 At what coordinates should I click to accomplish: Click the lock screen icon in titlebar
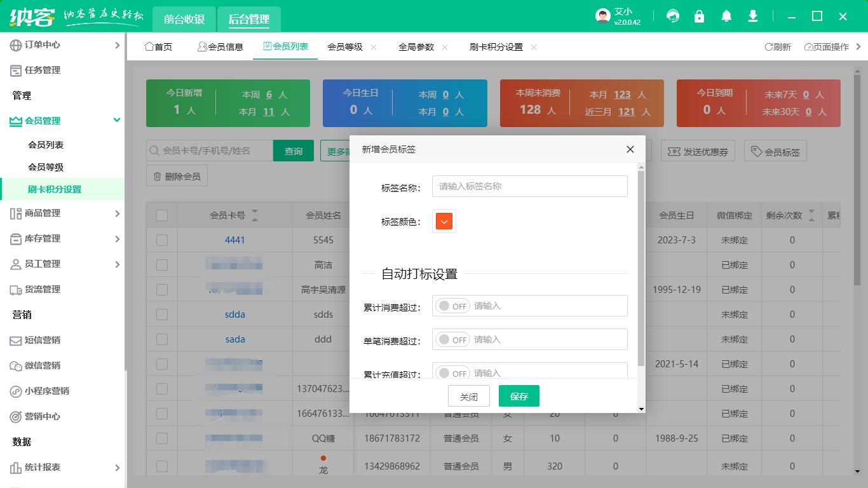click(x=700, y=16)
